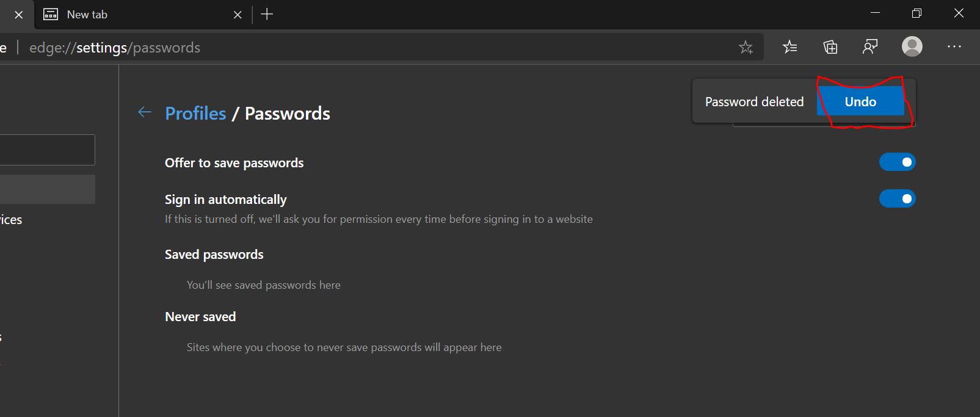Click the Password deleted notification text
Screen dimensions: 980x417
click(x=754, y=101)
